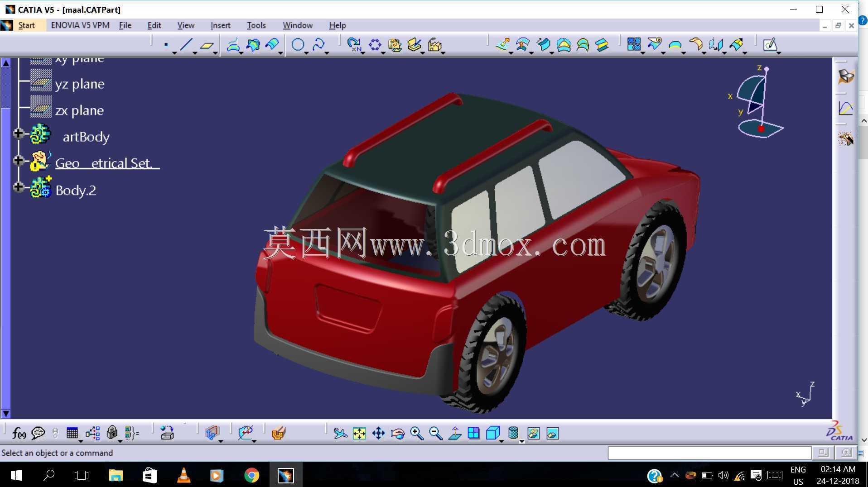Activate Fly mode
This screenshot has width=868, height=487.
coord(340,433)
